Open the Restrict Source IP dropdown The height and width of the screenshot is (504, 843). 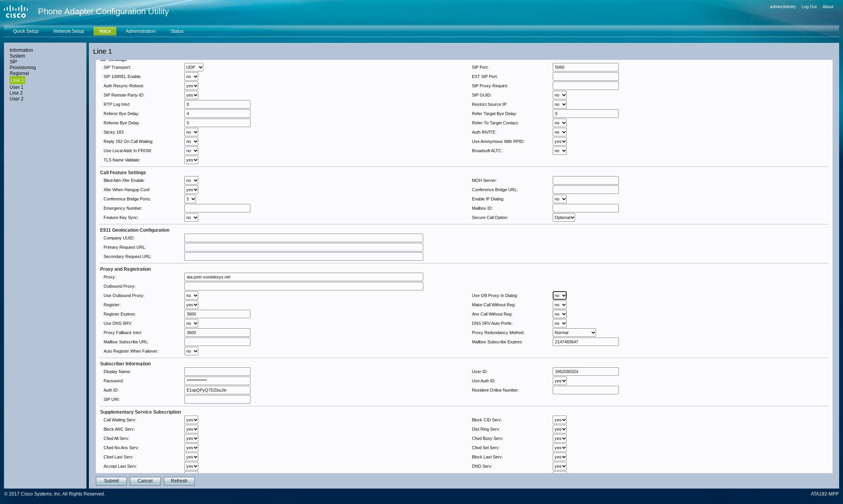click(x=560, y=104)
